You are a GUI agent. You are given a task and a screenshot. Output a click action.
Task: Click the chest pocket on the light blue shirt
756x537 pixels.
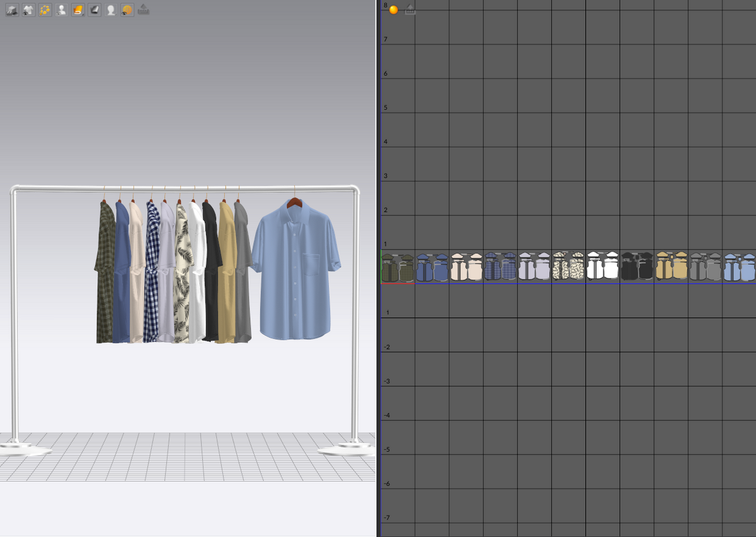(x=312, y=263)
